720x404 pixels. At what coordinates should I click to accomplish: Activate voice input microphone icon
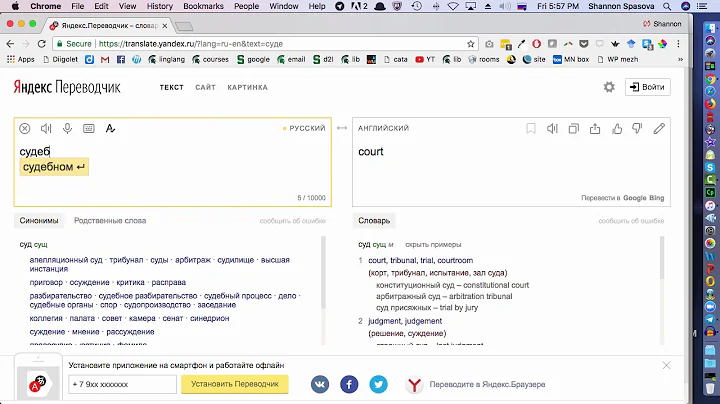68,129
